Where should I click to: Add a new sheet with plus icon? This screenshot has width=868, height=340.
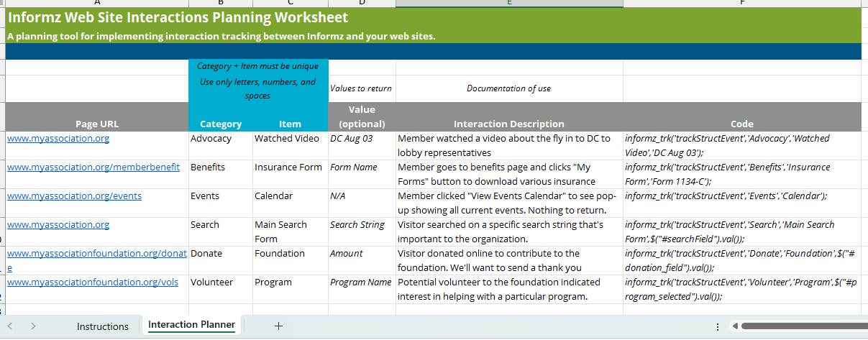[278, 326]
